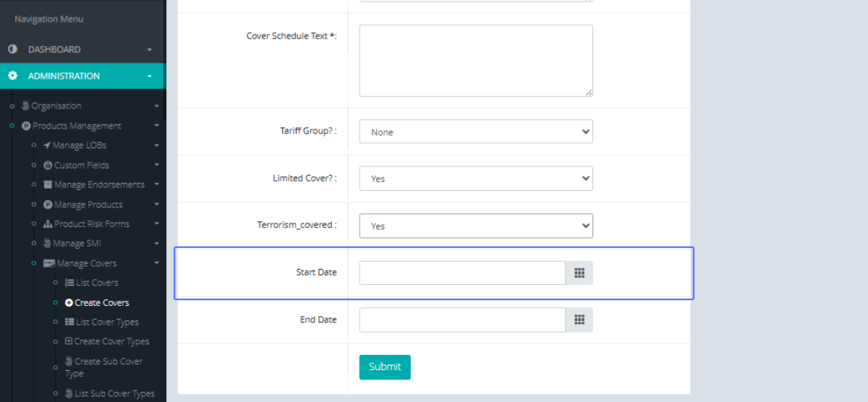This screenshot has height=402, width=868.
Task: Open the Tariff Group dropdown
Action: point(475,132)
